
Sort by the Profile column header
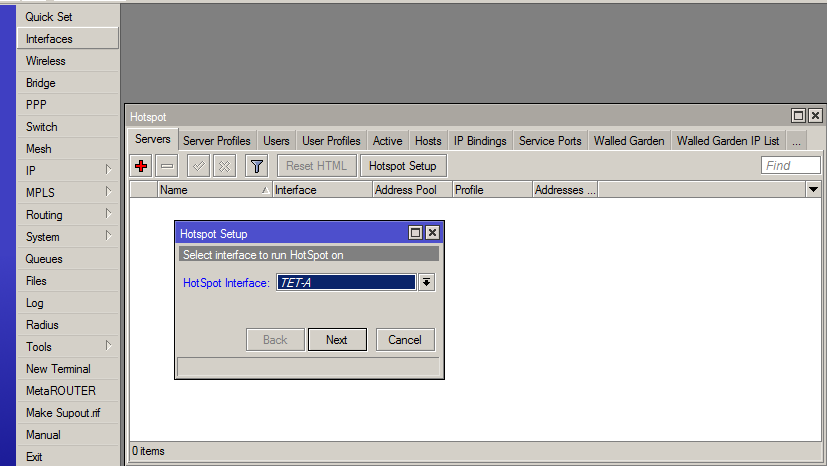tap(493, 190)
